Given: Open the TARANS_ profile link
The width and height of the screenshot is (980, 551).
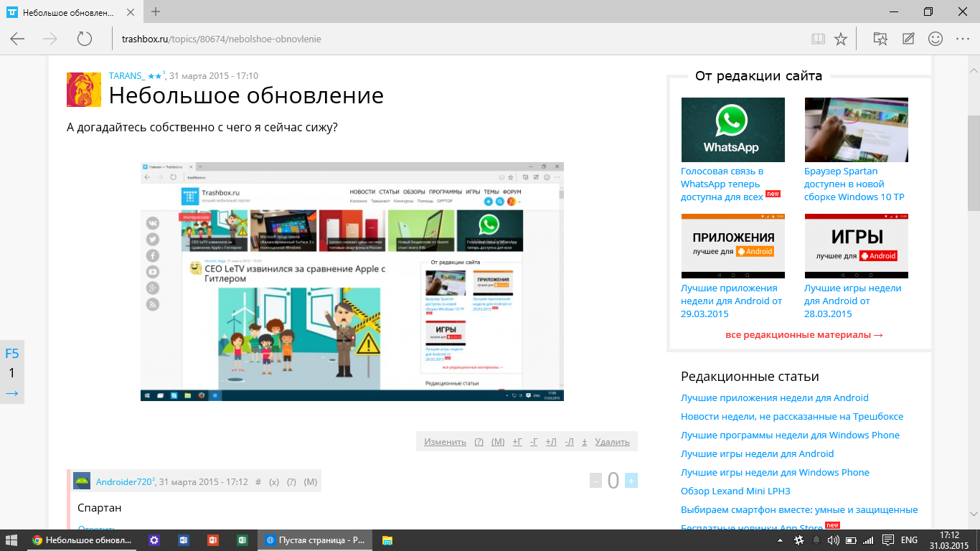Looking at the screenshot, I should (127, 75).
